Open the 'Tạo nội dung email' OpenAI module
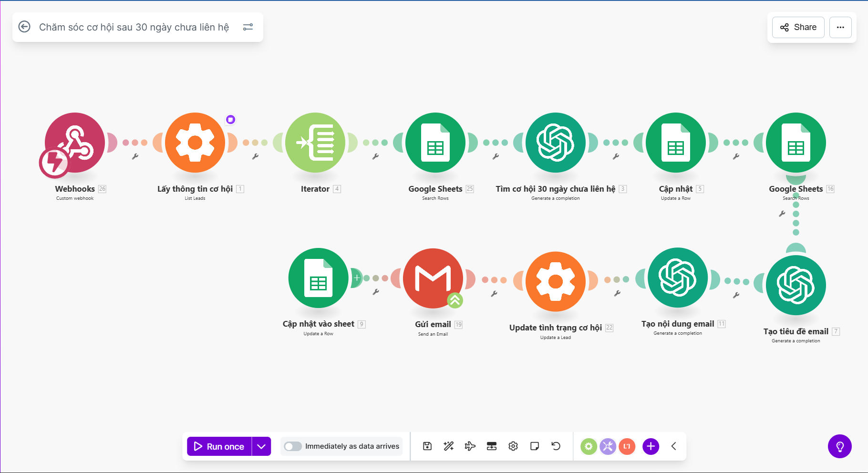The height and width of the screenshot is (473, 868). [678, 278]
